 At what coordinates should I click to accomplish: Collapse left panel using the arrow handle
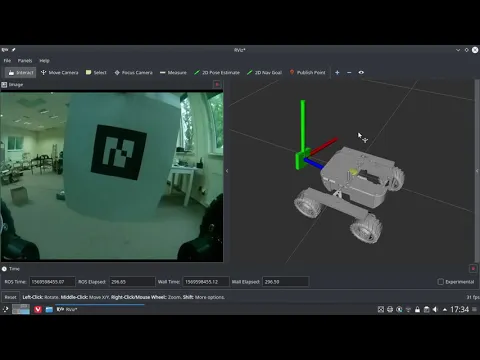pos(227,171)
